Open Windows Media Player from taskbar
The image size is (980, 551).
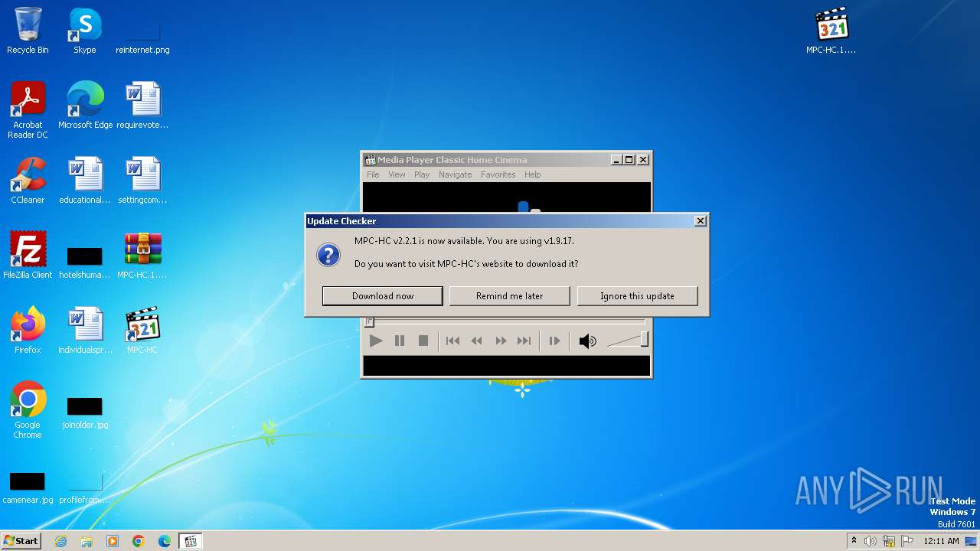[x=113, y=541]
